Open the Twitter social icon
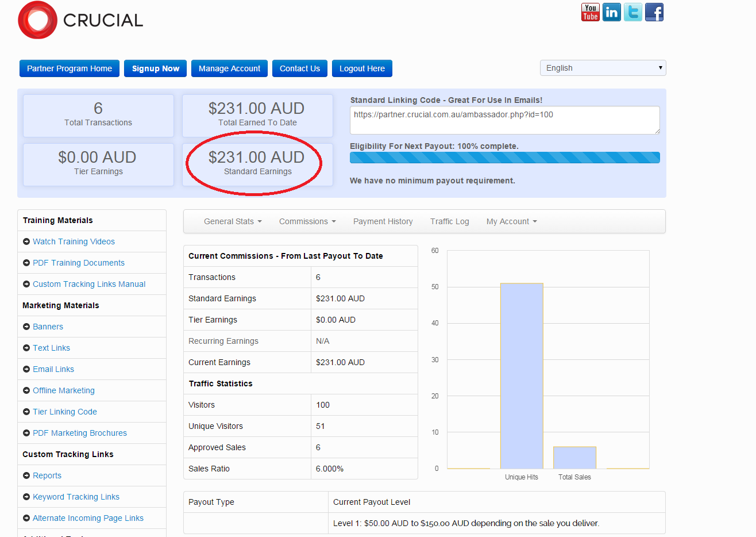The image size is (756, 537). (x=633, y=12)
